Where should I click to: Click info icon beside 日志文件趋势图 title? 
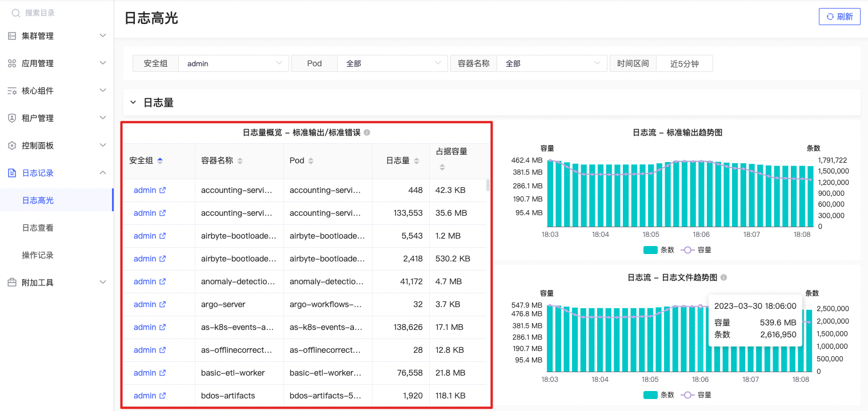(x=723, y=277)
